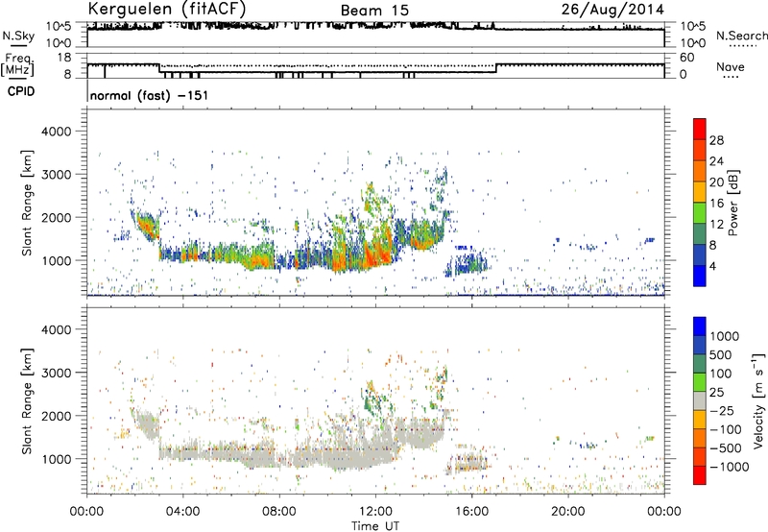Select the "Beam 15" heading text
768x532 pixels.
[374, 11]
